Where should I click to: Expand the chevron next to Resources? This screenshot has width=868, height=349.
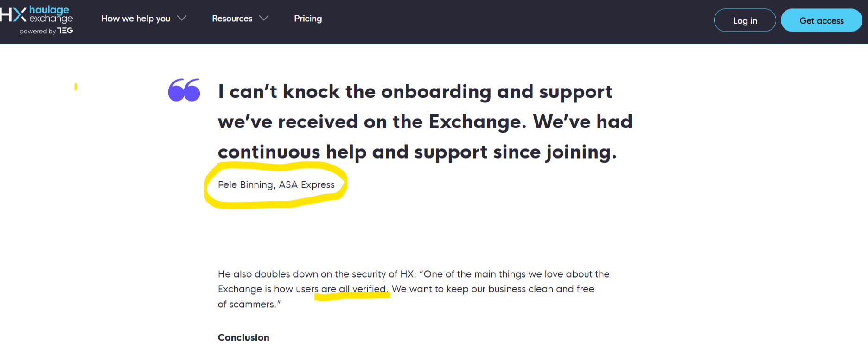coord(264,18)
